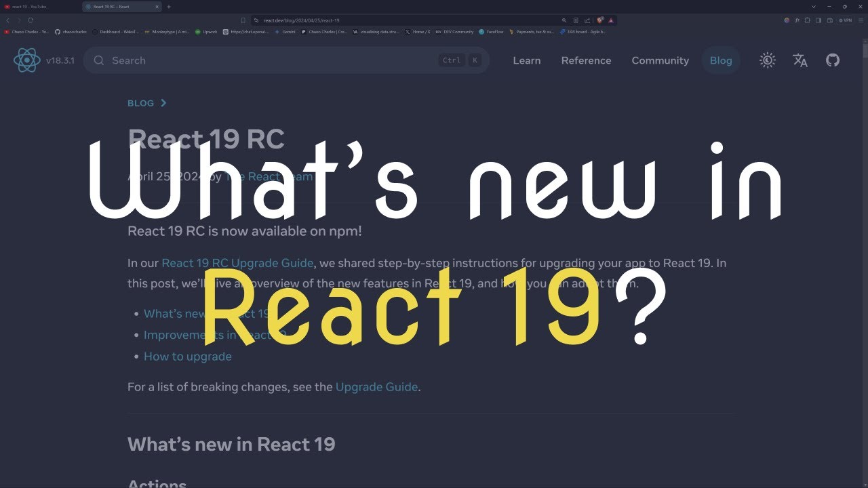
Task: Open the 'Upgrade Guide' link after breaking changes
Action: pos(376,387)
